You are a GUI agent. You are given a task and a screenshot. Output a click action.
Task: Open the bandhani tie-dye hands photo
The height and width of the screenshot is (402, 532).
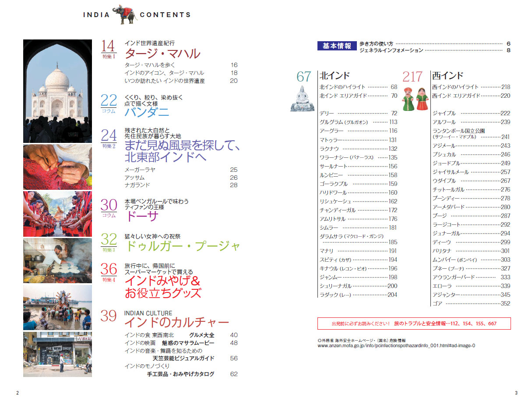point(57,167)
